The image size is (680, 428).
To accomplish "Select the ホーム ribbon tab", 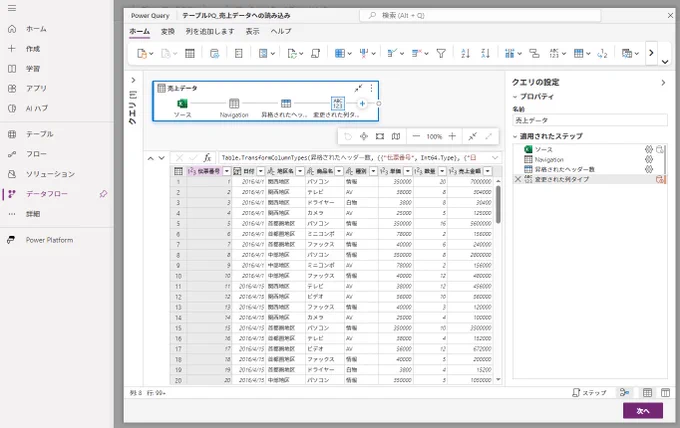I will pos(140,32).
